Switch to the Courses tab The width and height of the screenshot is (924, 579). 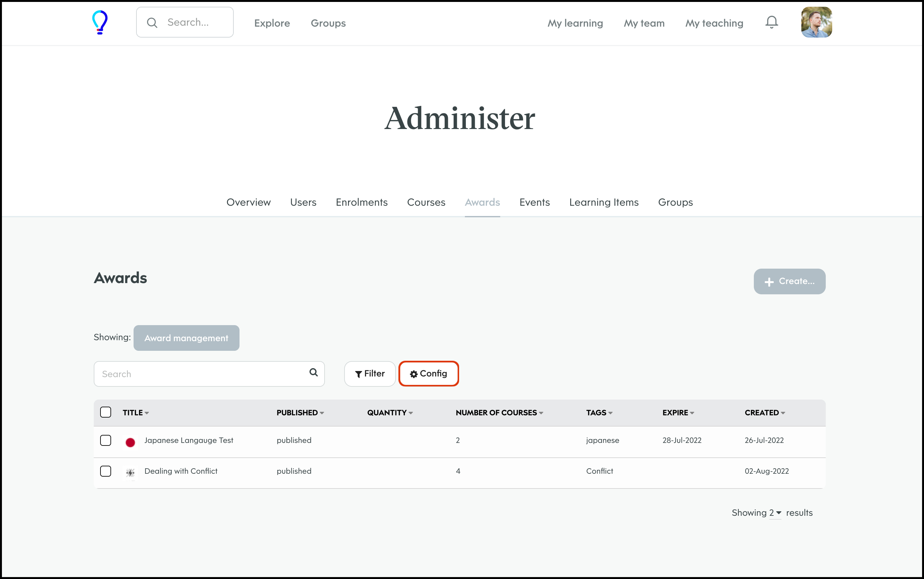(426, 202)
